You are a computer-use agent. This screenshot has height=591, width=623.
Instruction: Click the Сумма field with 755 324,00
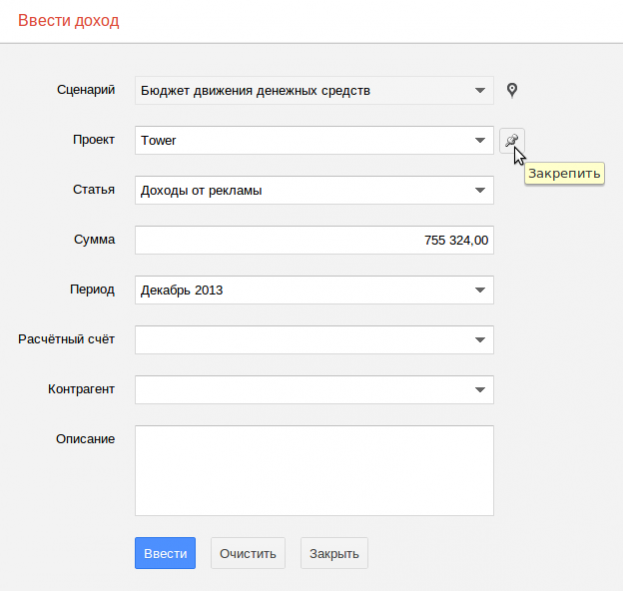click(x=314, y=240)
